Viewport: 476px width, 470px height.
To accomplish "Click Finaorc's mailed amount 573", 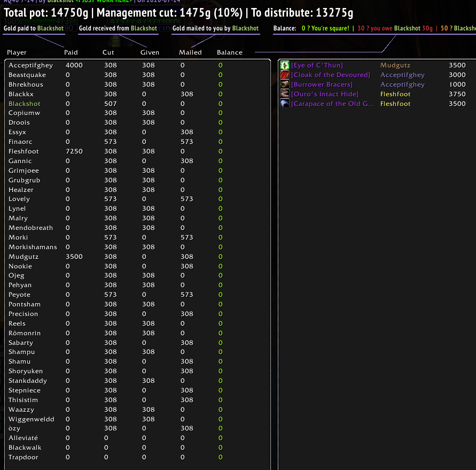I will click(x=186, y=142).
